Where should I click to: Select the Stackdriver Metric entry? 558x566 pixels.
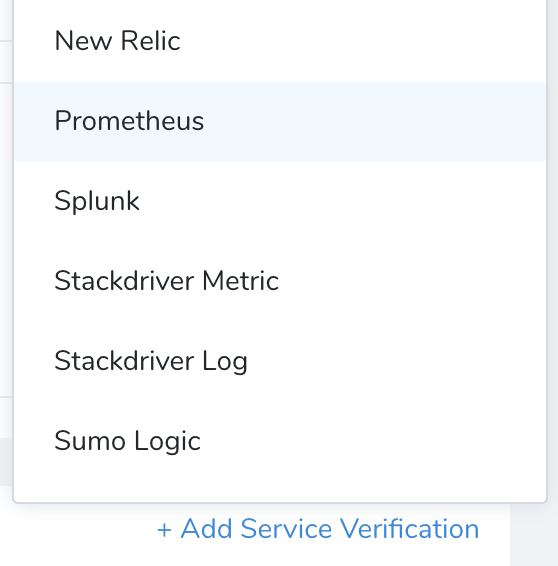click(280, 282)
